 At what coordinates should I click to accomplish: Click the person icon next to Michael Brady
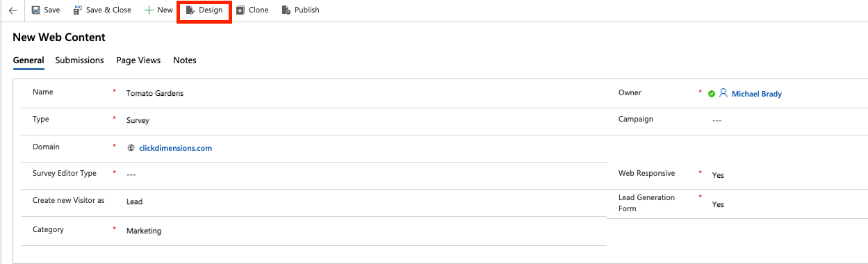point(723,93)
